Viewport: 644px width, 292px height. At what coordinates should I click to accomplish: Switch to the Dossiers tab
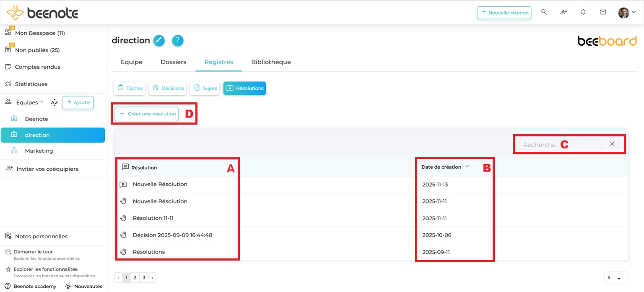coord(173,62)
